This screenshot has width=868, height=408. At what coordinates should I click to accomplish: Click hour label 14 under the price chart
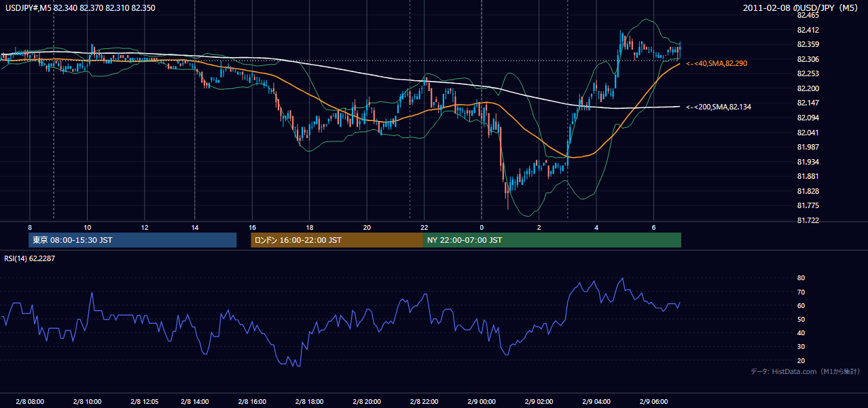pyautogui.click(x=195, y=227)
